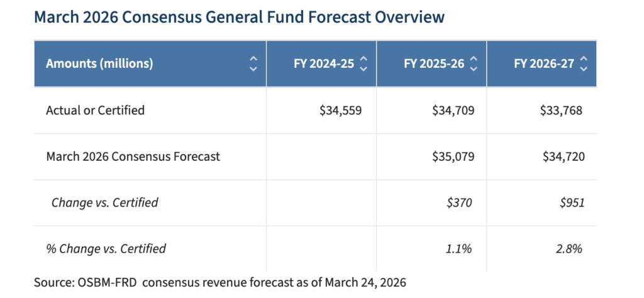This screenshot has width=644, height=298.
Task: Click the March 2026 Consensus Forecast row label
Action: (133, 157)
